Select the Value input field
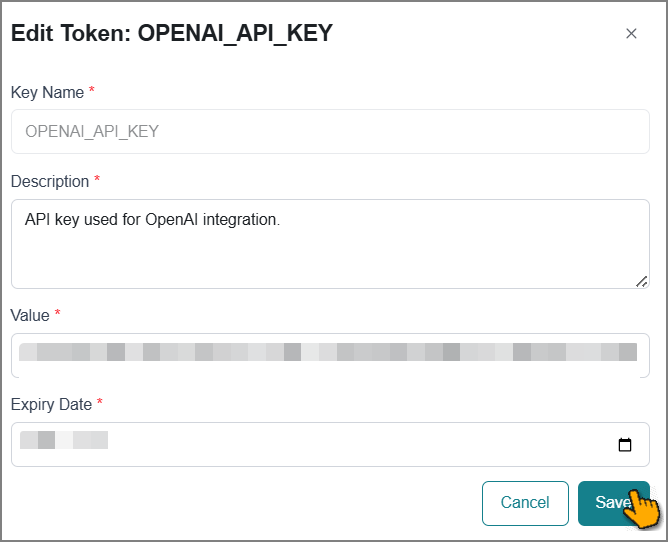This screenshot has width=668, height=542. tap(330, 355)
